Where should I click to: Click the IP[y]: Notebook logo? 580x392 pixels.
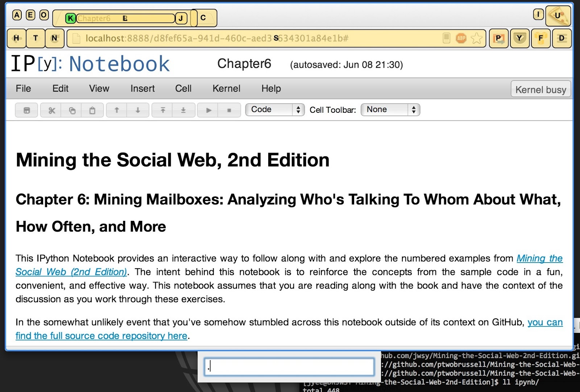[90, 64]
